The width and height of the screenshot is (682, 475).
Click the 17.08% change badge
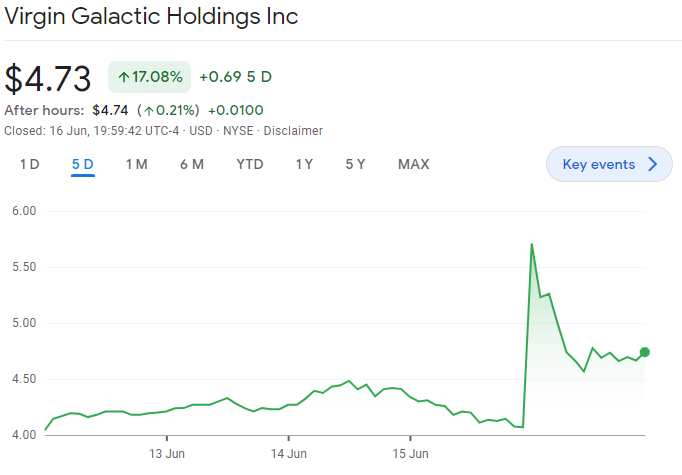pyautogui.click(x=149, y=77)
